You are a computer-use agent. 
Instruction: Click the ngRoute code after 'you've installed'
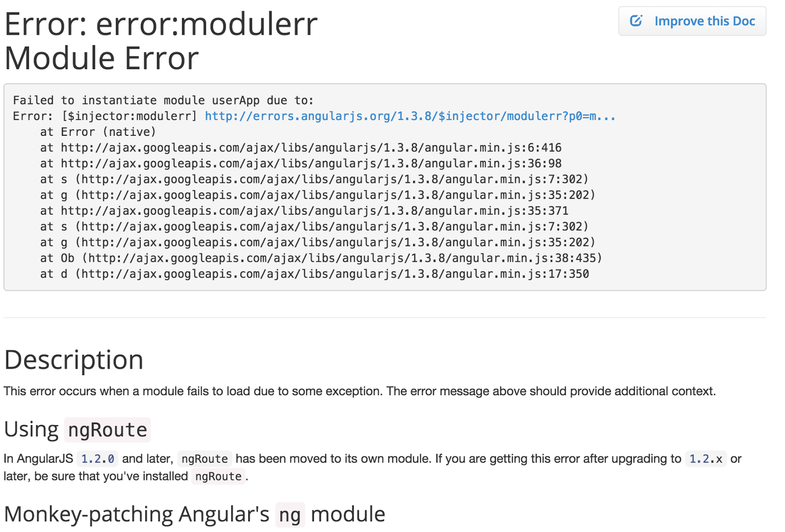click(x=218, y=477)
